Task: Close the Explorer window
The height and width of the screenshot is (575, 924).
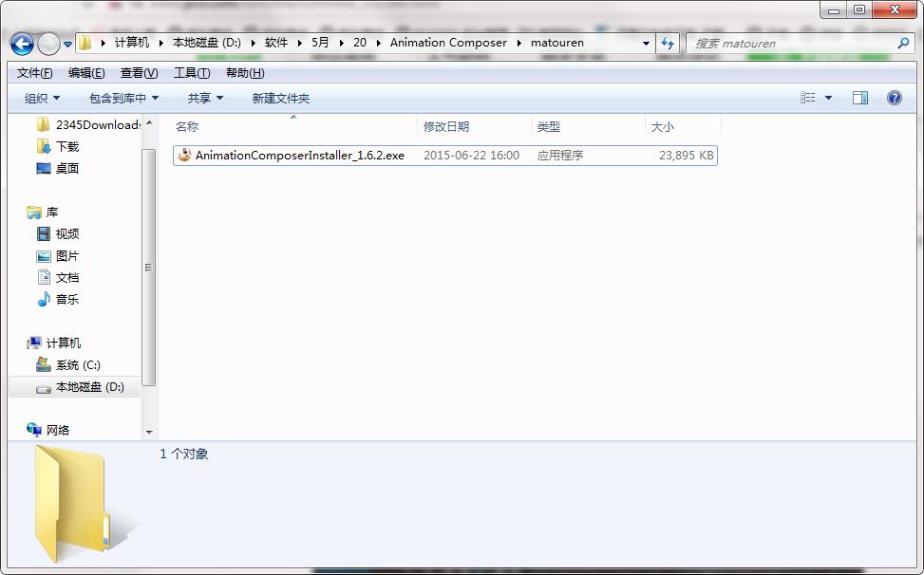Action: click(896, 10)
